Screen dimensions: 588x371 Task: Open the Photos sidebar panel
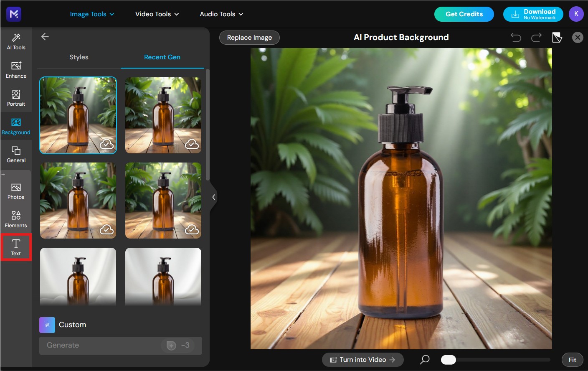[16, 191]
